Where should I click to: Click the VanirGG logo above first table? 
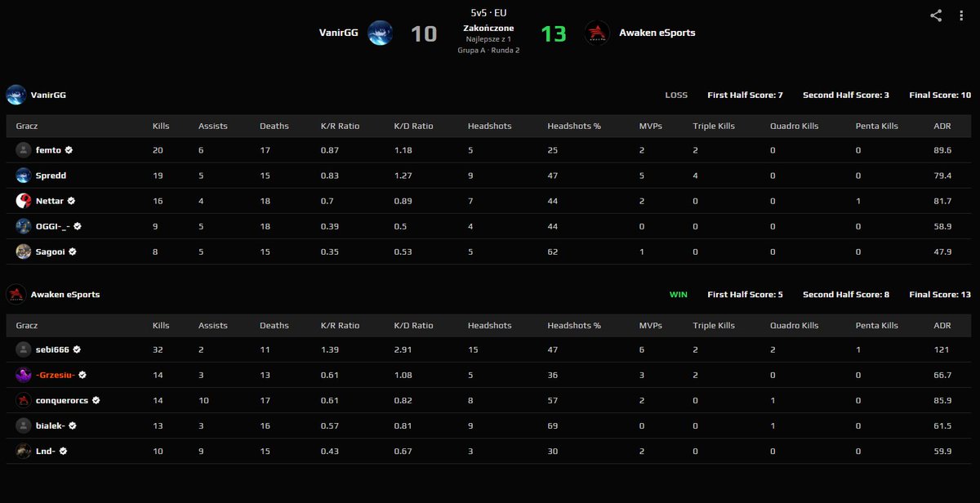pyautogui.click(x=16, y=95)
